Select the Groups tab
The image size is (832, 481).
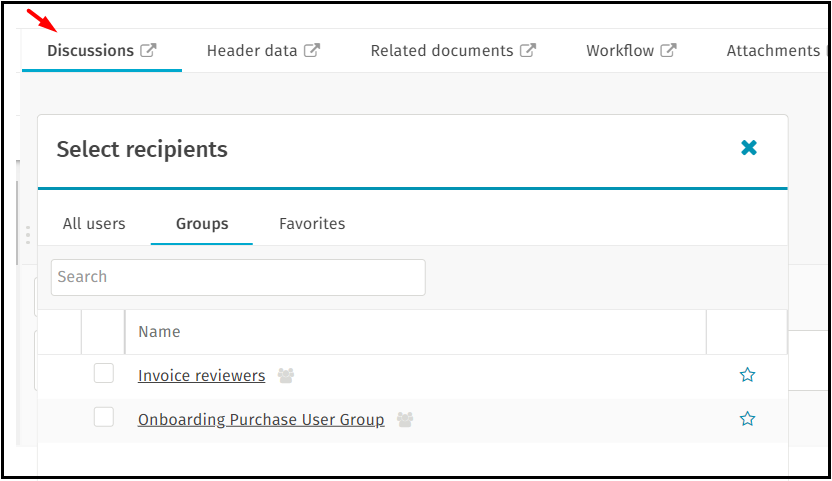[202, 224]
